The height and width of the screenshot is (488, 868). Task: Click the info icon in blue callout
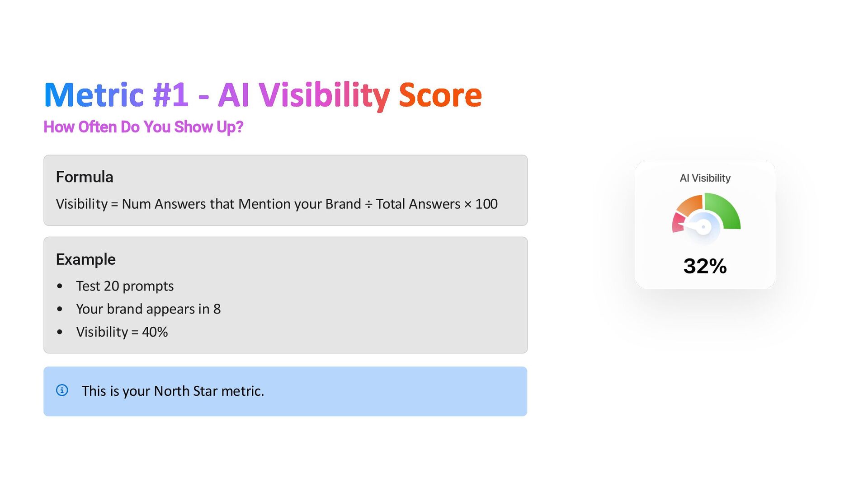tap(62, 390)
